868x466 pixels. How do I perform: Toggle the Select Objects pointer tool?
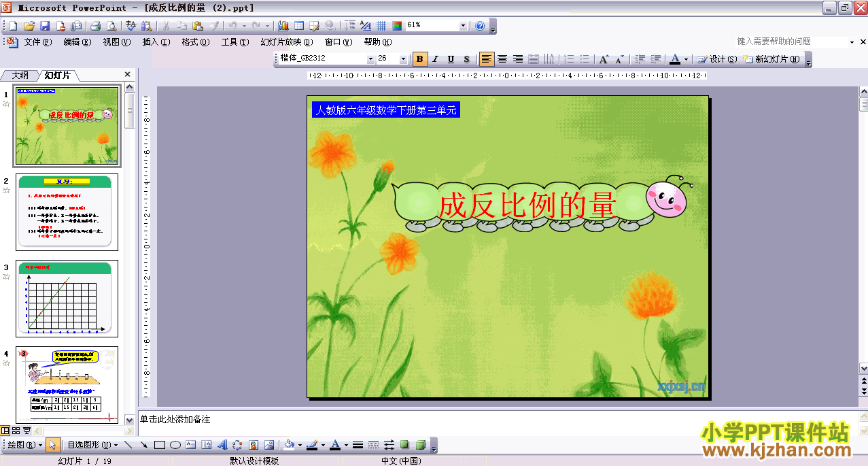coord(54,446)
